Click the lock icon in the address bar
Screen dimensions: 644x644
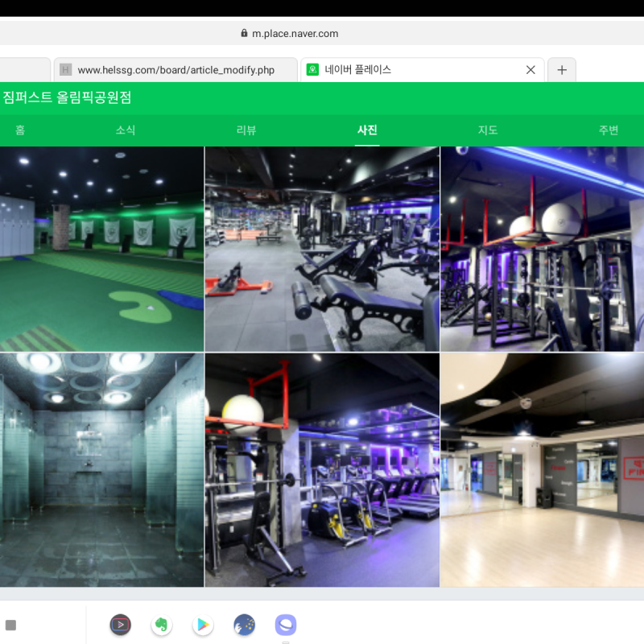click(x=244, y=33)
